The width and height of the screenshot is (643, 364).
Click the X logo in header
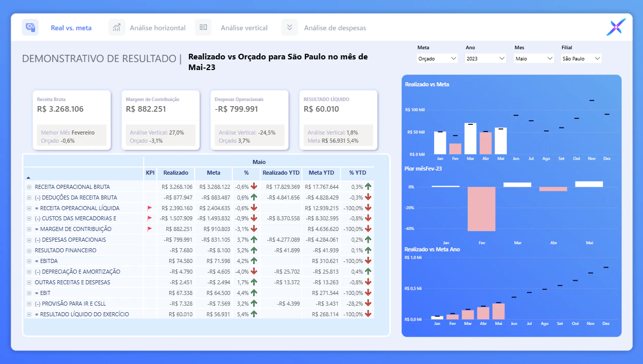click(x=616, y=27)
